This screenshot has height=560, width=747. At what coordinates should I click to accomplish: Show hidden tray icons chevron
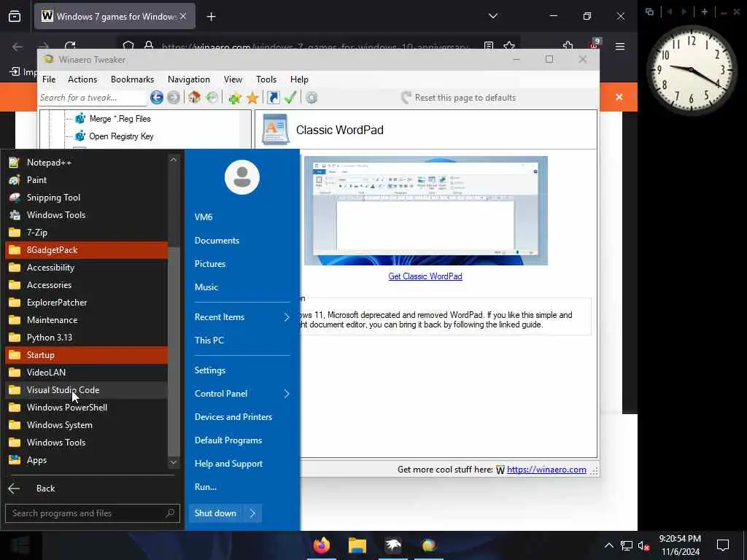coord(609,545)
